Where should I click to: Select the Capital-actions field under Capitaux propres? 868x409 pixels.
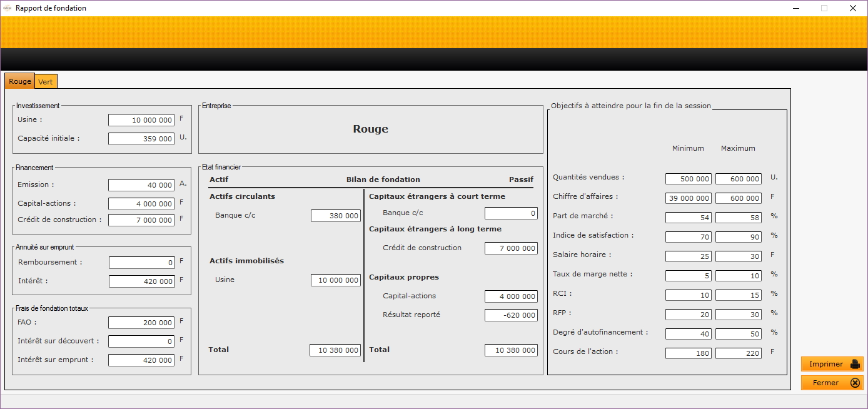coord(511,296)
